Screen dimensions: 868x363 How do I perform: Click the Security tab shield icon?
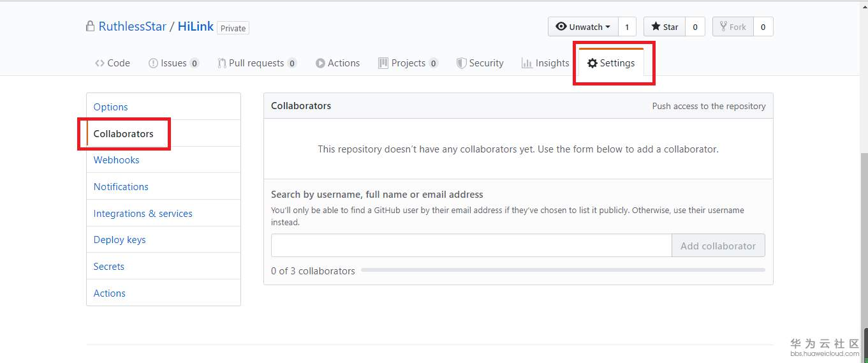pos(461,63)
